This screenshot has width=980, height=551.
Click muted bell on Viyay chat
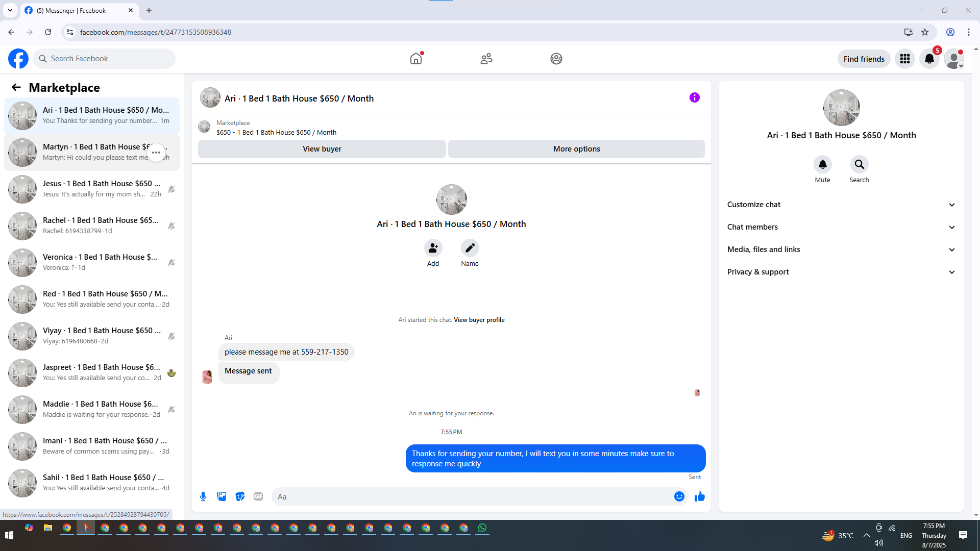point(171,336)
